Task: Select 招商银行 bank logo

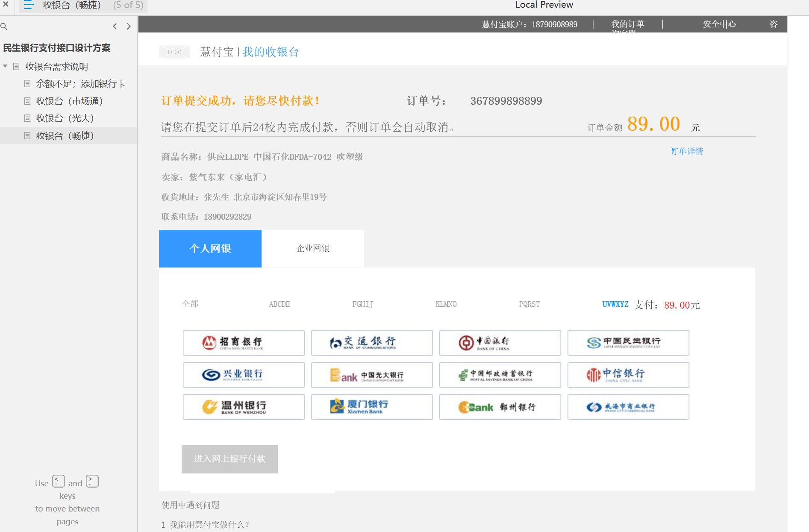Action: point(244,343)
